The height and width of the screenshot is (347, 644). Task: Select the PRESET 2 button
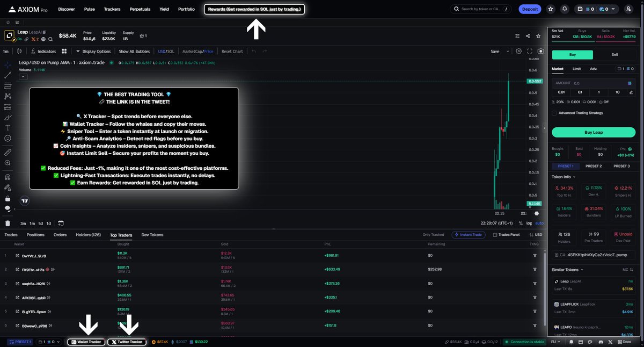594,166
